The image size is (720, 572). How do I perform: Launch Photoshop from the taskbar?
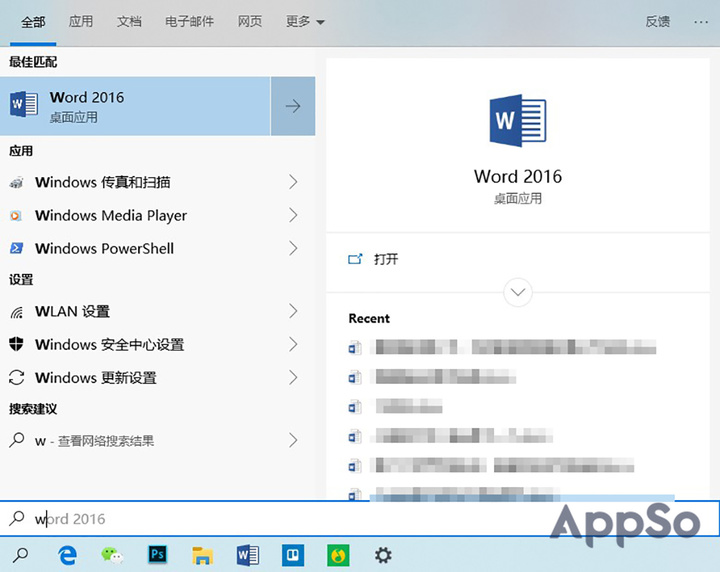tap(158, 555)
